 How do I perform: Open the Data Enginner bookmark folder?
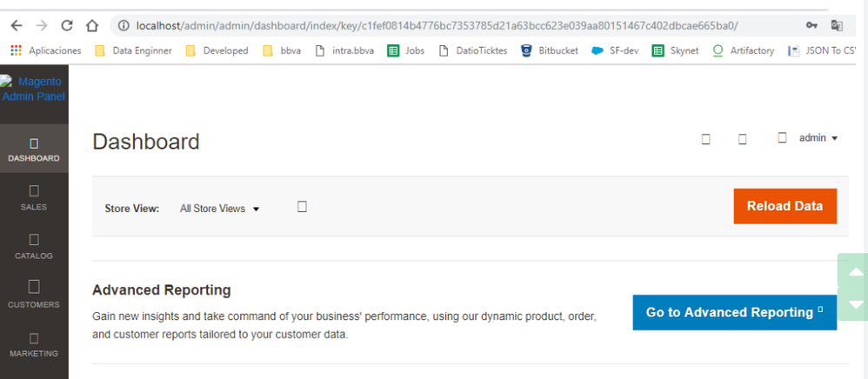[x=133, y=50]
